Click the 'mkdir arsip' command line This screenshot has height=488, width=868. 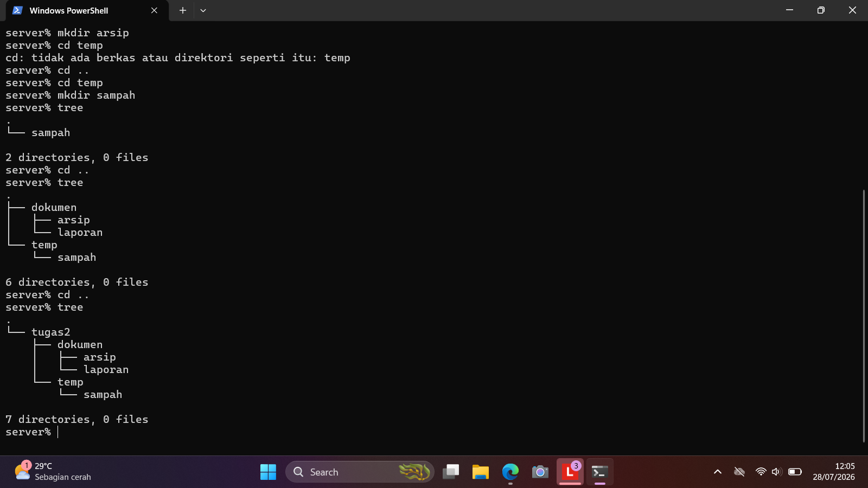pyautogui.click(x=67, y=33)
